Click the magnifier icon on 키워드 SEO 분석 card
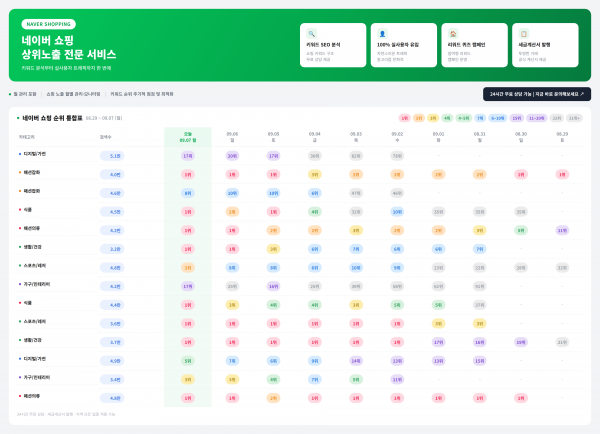The image size is (600, 434). coord(311,34)
